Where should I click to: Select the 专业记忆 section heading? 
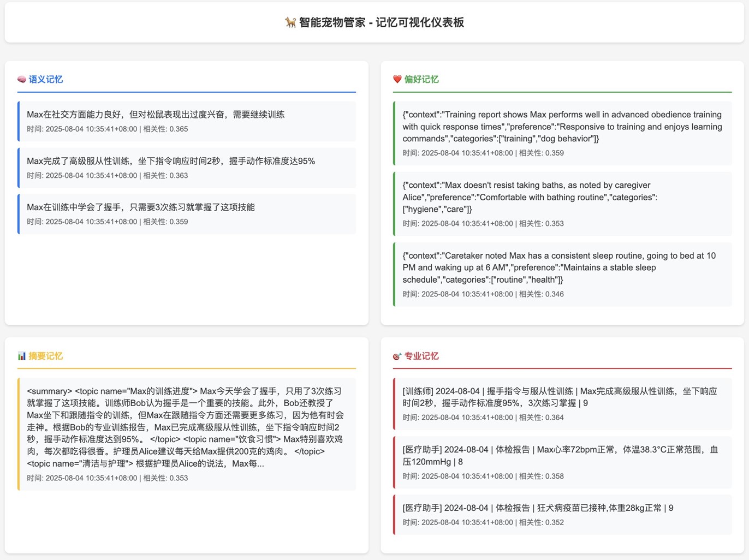tap(421, 356)
